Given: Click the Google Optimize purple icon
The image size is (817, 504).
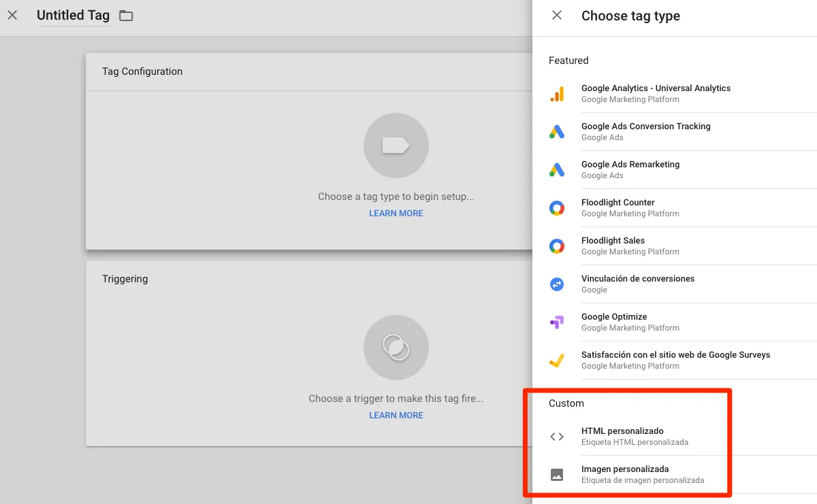Looking at the screenshot, I should pos(557,322).
